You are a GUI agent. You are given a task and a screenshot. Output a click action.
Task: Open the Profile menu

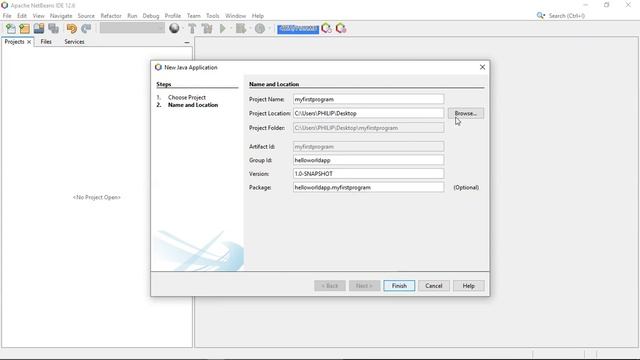point(173,16)
